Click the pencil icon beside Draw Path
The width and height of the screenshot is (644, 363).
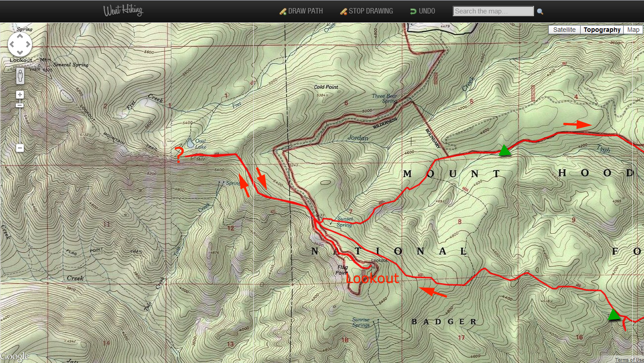pos(283,11)
